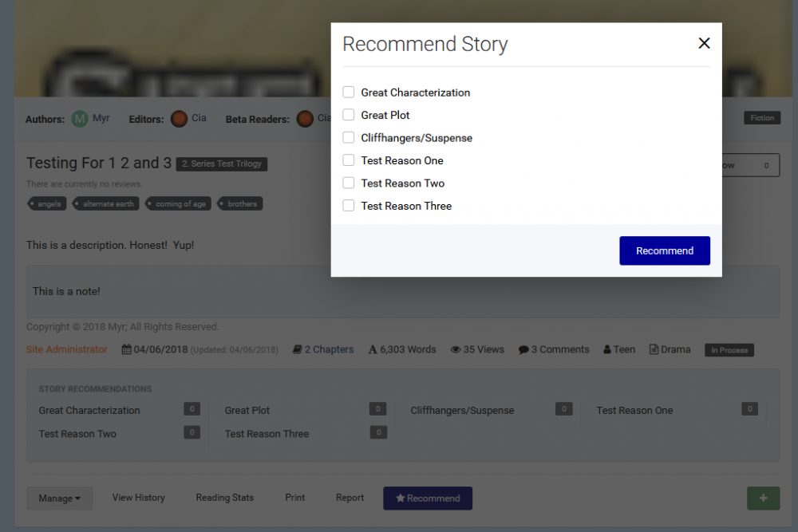Tick the Great Plot checkbox
798x532 pixels.
coord(349,115)
